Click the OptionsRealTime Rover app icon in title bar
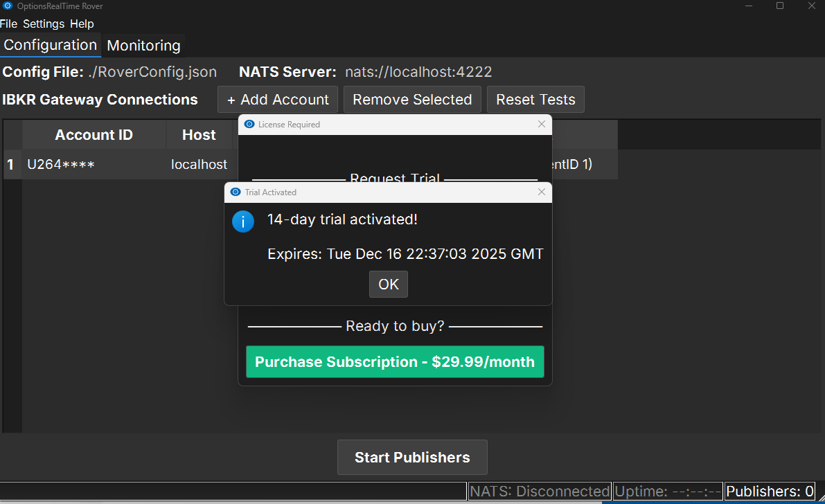Image resolution: width=825 pixels, height=504 pixels. coord(8,6)
